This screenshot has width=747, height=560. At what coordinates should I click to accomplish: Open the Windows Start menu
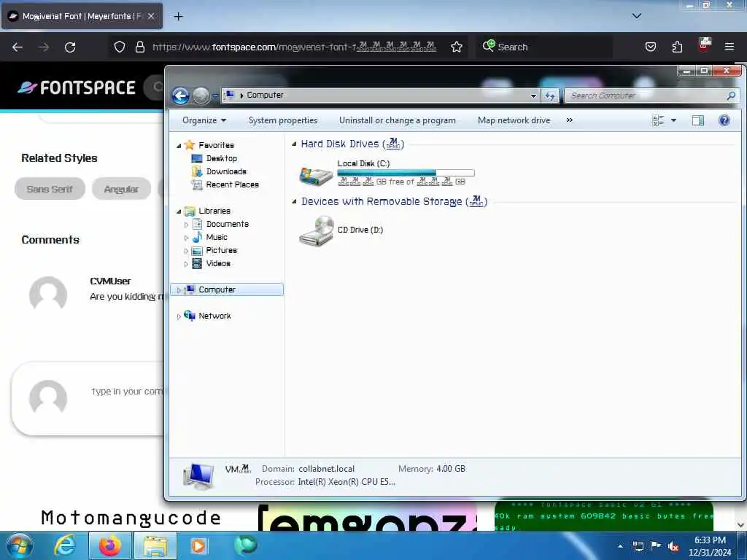tap(19, 545)
